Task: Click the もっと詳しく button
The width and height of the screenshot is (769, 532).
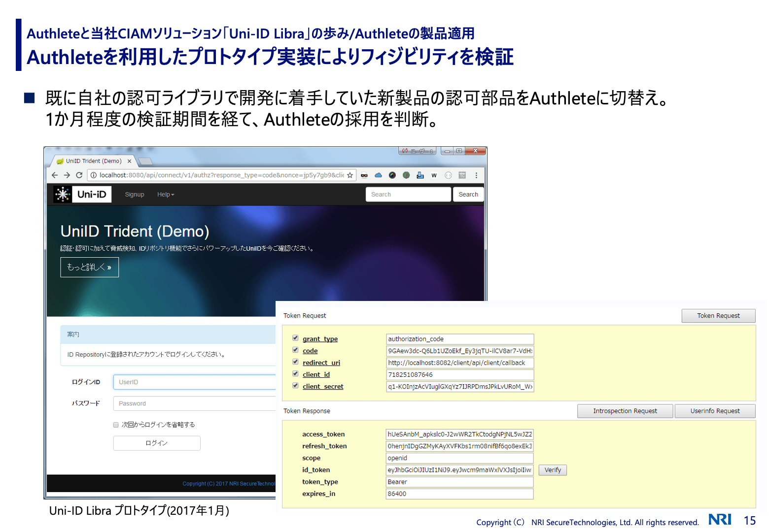Action: pos(89,267)
